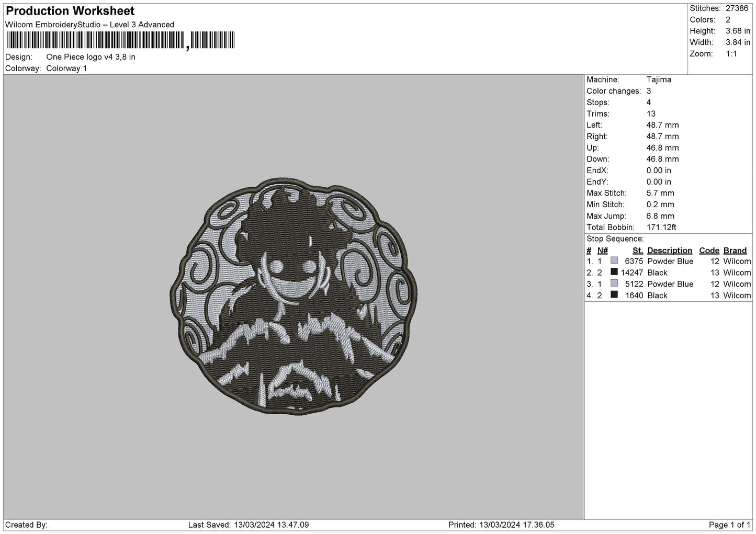Select the Left value 48.7 mm
Viewport: 756px width, 534px height.
tap(662, 125)
